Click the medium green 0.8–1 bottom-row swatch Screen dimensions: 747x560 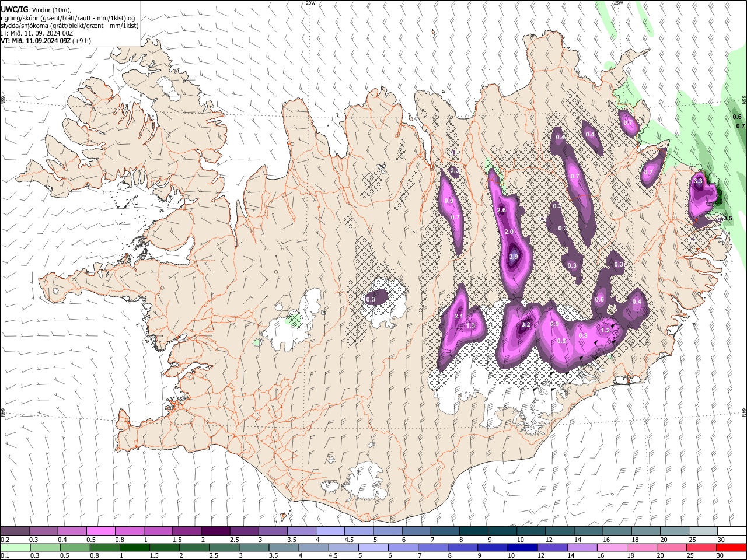click(x=104, y=547)
